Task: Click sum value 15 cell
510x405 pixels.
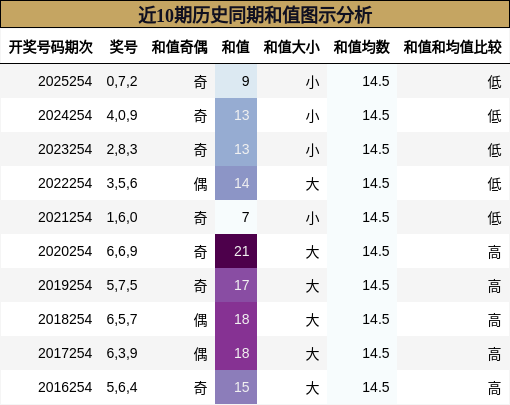Action: tap(236, 387)
